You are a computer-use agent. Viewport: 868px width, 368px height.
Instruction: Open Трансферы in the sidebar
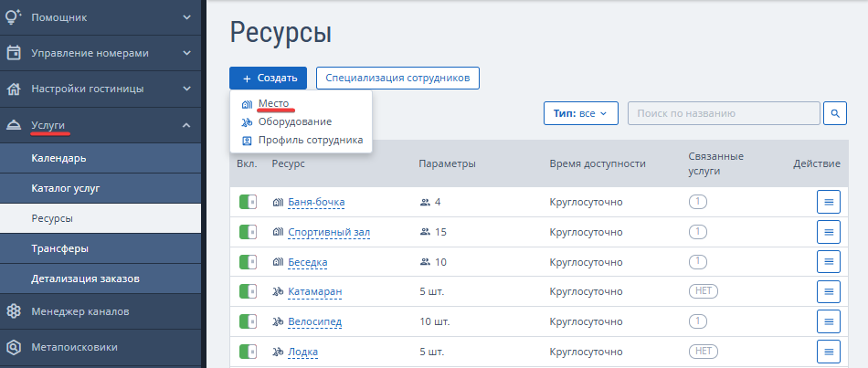tap(101, 248)
